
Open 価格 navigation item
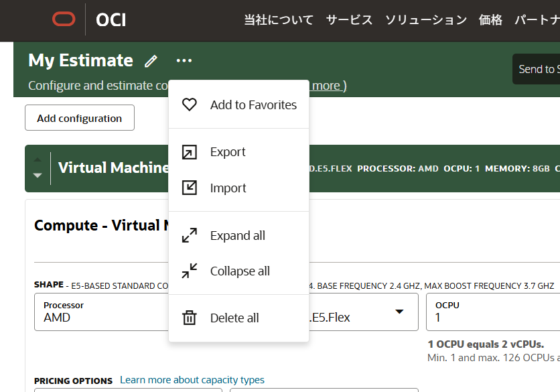click(x=490, y=19)
